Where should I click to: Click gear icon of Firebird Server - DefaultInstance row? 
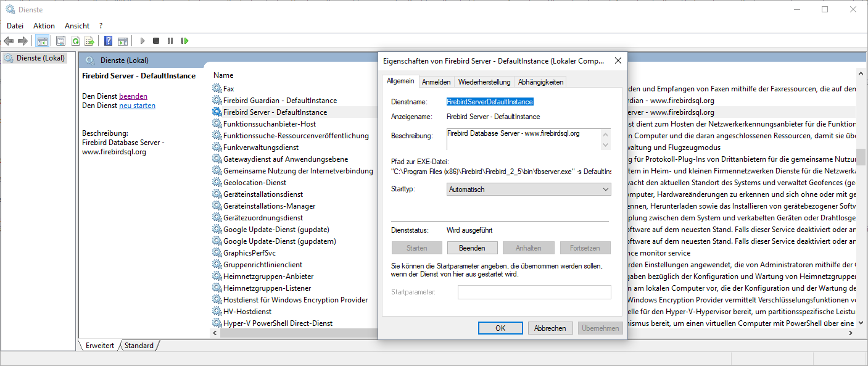(x=217, y=112)
